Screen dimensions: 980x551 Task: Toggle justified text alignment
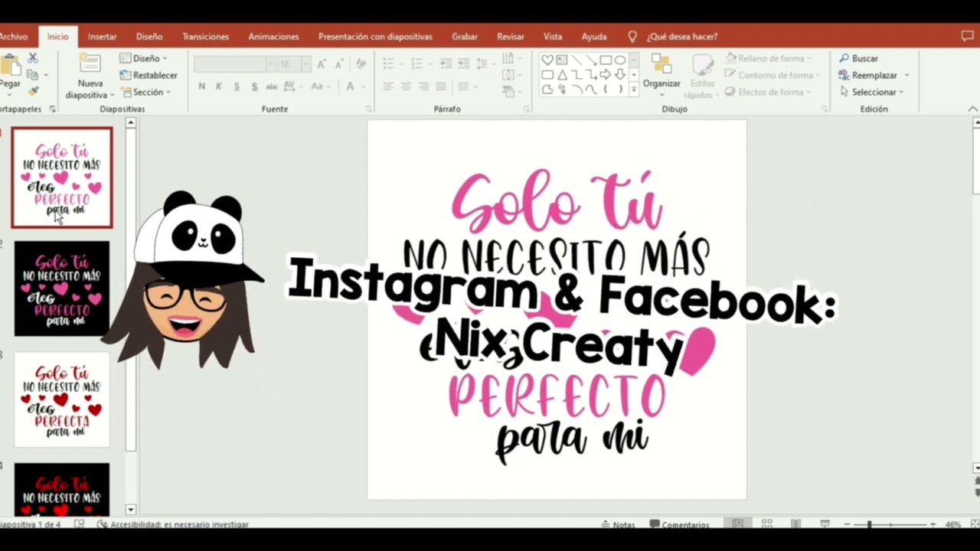pyautogui.click(x=441, y=86)
